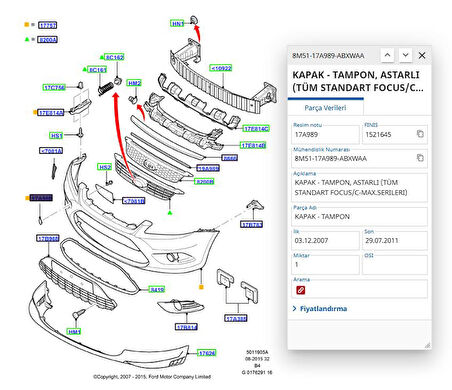Close the part details panel
Viewport: 452px width, 390px height.
(x=422, y=56)
